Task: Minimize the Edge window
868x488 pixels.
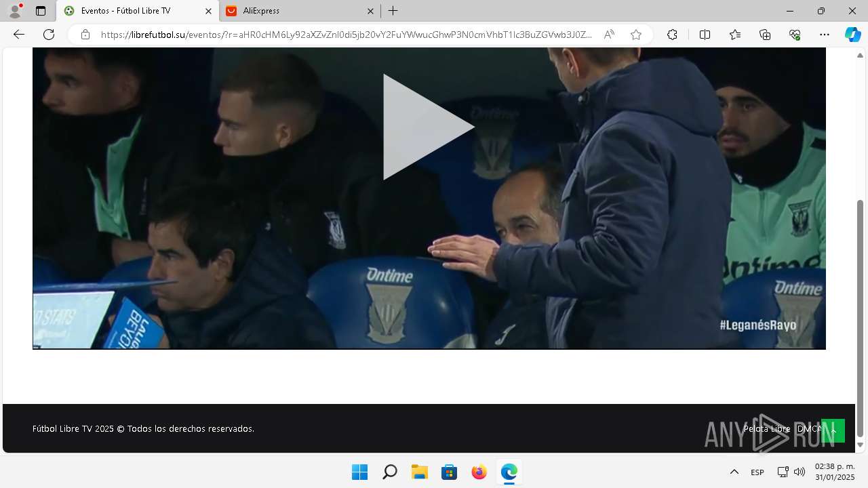Action: coord(790,11)
